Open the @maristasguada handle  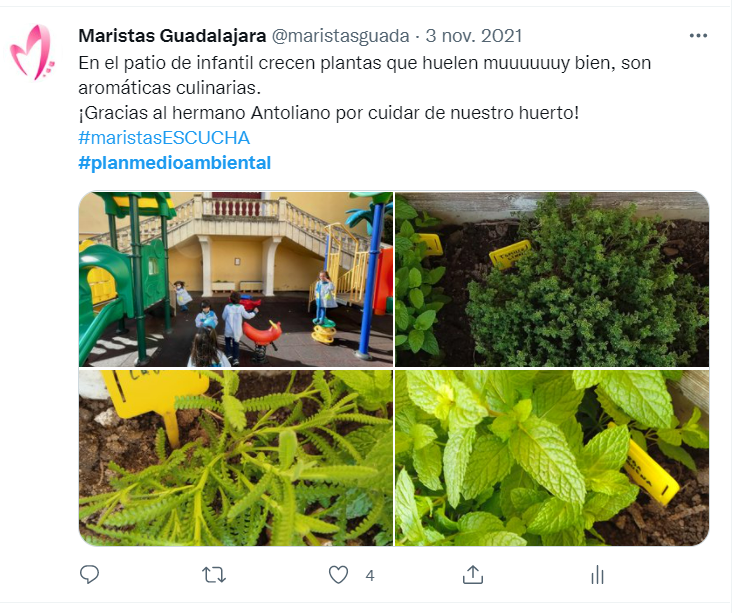point(340,36)
